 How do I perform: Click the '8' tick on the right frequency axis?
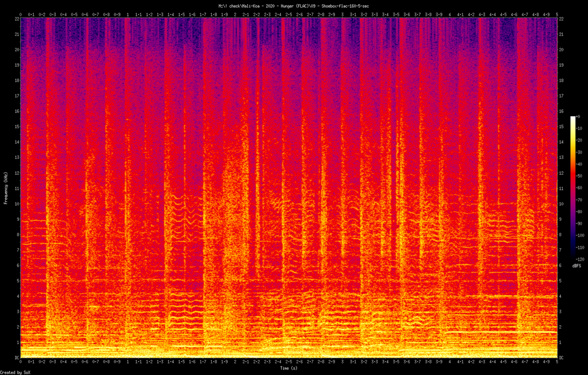point(560,234)
